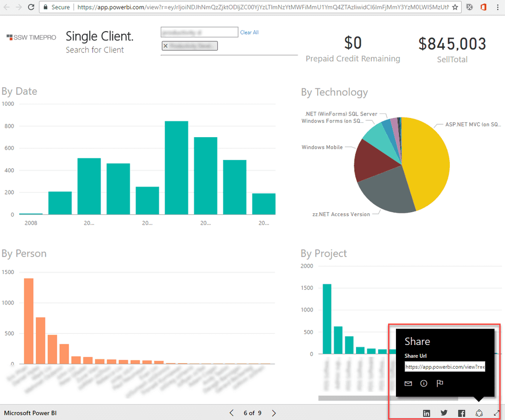Select the Share Url text field
The width and height of the screenshot is (505, 420).
click(445, 367)
